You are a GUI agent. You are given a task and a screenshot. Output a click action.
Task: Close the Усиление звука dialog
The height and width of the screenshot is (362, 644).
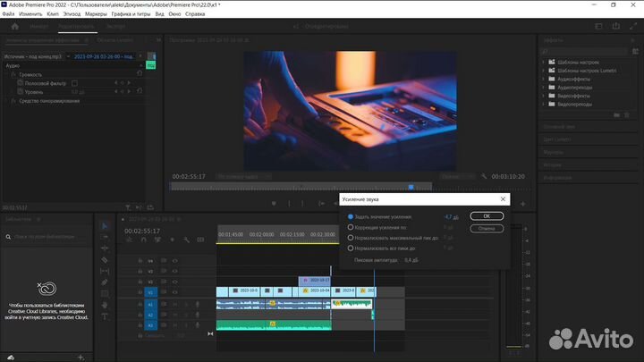click(503, 199)
